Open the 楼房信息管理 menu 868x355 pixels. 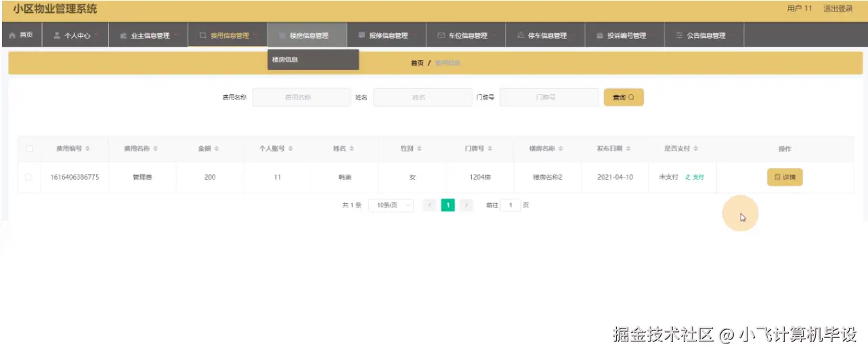[x=307, y=35]
